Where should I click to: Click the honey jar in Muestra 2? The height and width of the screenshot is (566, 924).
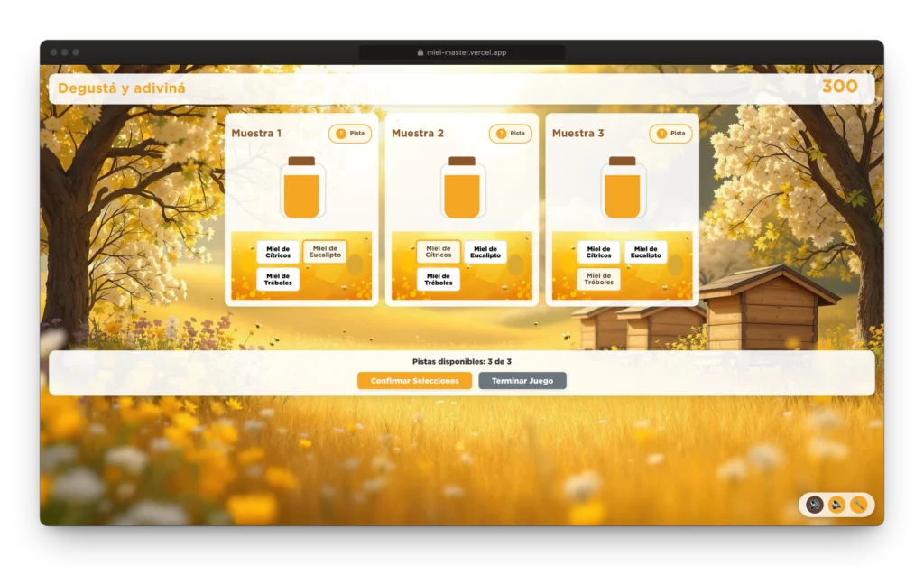(462, 188)
